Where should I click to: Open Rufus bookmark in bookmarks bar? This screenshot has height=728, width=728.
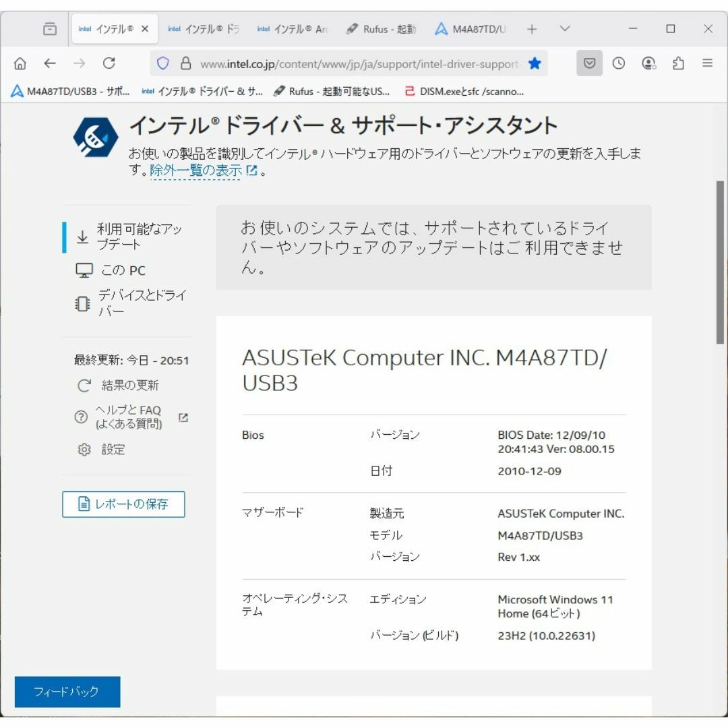[332, 92]
